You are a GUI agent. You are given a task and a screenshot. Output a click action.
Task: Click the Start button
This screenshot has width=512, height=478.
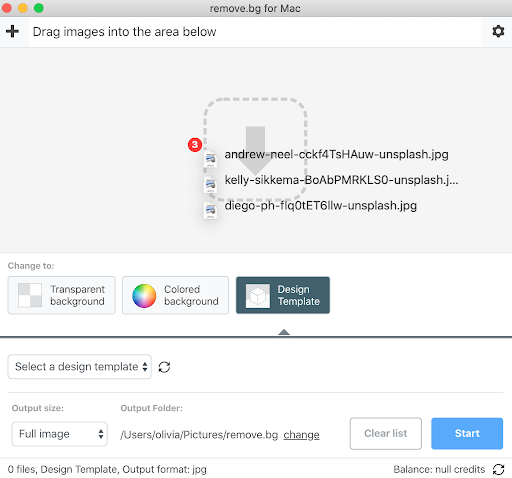coord(467,433)
